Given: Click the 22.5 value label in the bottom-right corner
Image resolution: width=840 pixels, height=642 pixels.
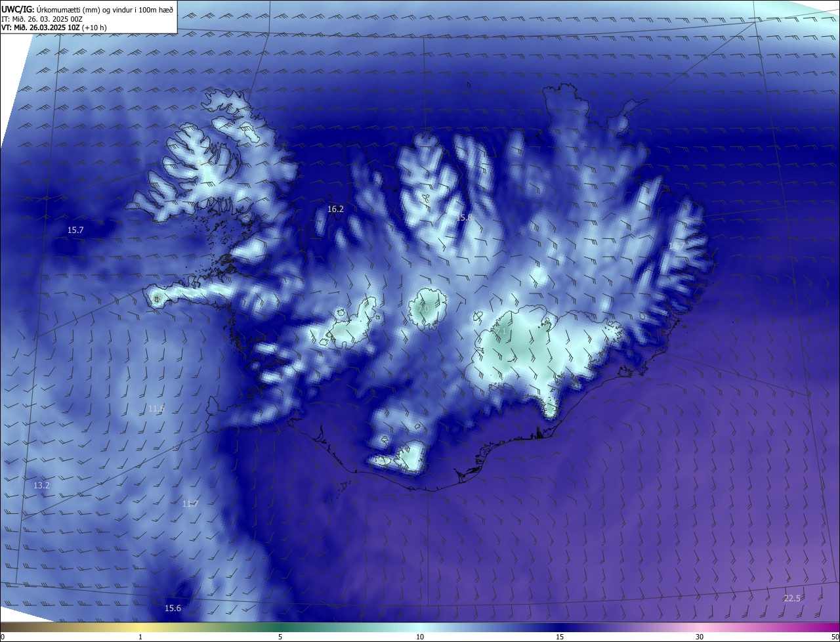Looking at the screenshot, I should (792, 598).
